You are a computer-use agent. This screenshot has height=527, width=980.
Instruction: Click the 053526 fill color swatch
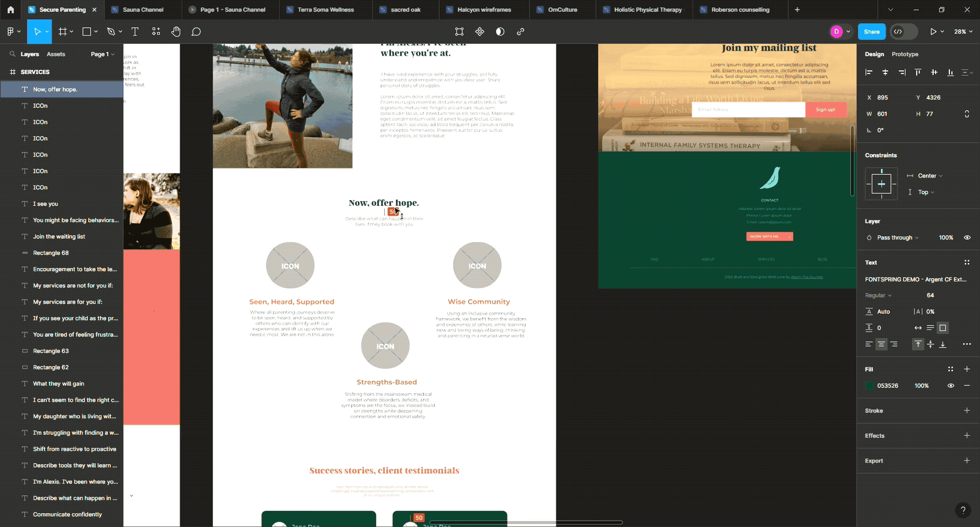point(869,385)
